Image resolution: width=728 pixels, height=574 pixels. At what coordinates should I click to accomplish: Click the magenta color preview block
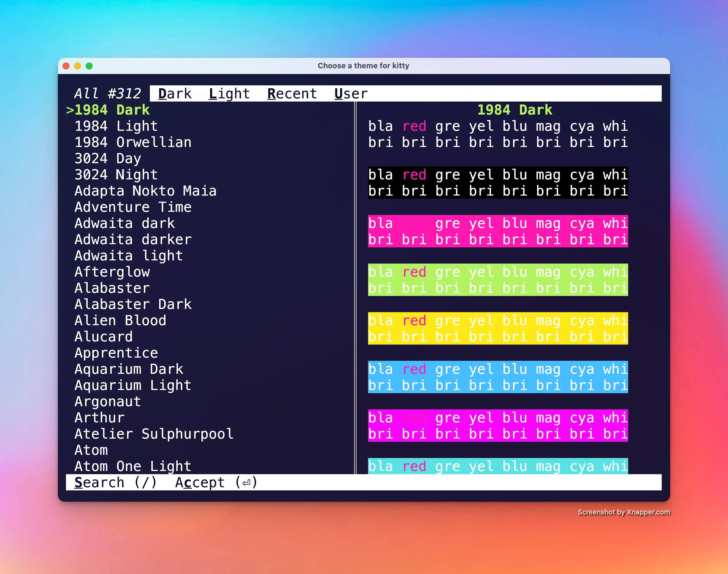click(498, 426)
